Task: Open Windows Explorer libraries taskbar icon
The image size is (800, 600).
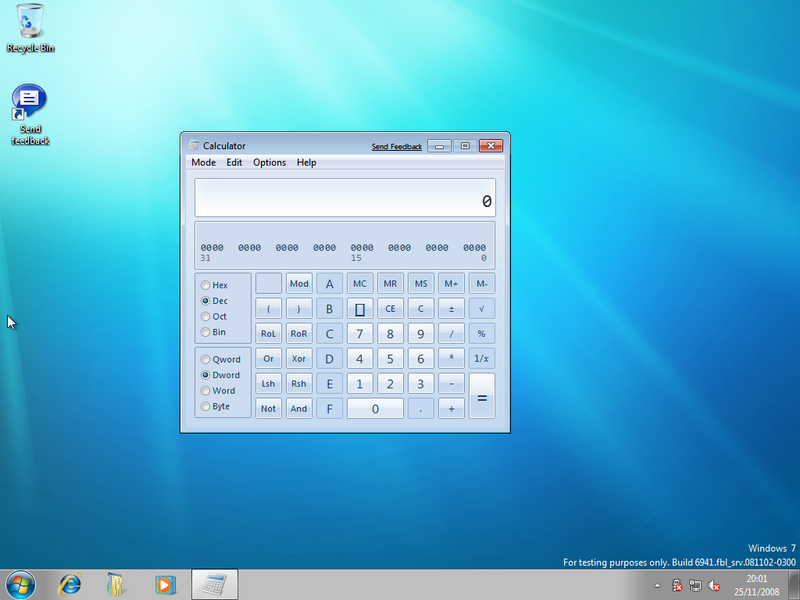Action: (117, 584)
